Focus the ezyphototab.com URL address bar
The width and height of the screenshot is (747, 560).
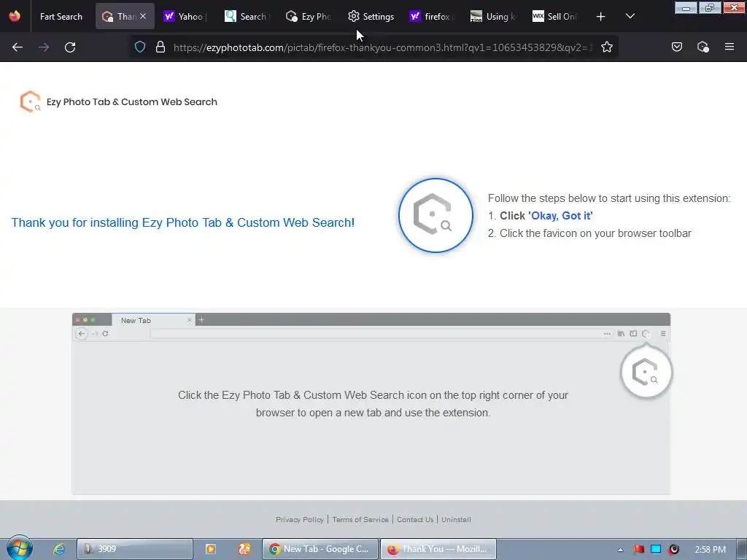[x=382, y=47]
